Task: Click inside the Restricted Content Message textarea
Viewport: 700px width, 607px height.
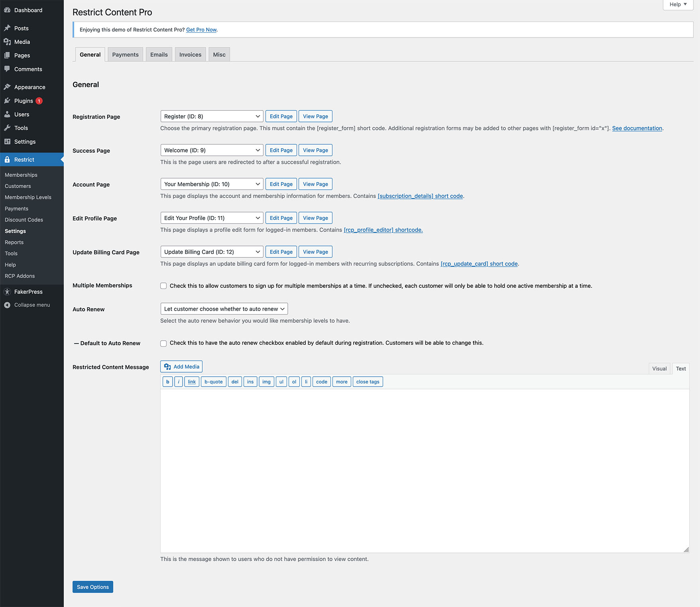Action: 425,471
